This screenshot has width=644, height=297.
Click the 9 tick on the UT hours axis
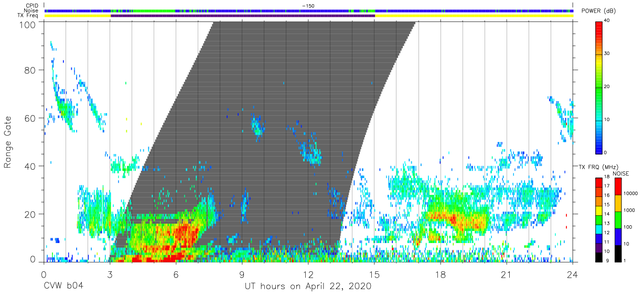[242, 274]
